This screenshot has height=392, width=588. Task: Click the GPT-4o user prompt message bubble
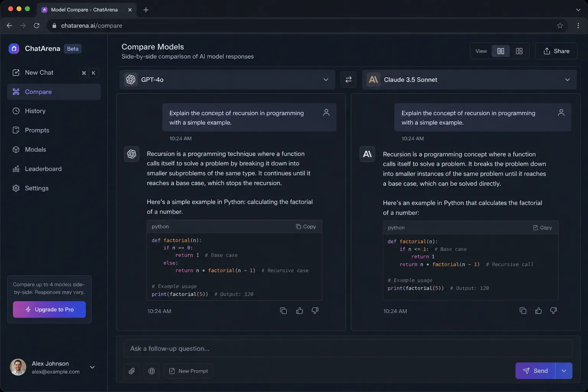click(x=249, y=118)
